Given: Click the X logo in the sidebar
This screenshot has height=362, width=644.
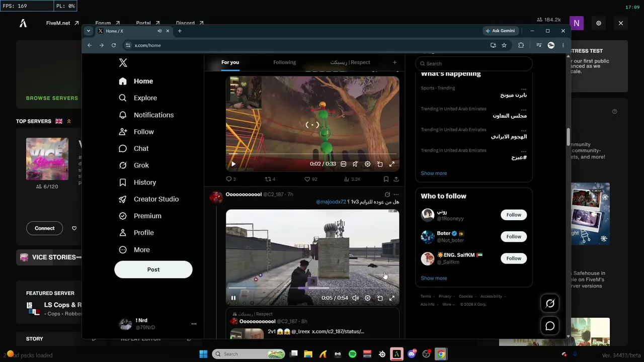Looking at the screenshot, I should pos(123,63).
